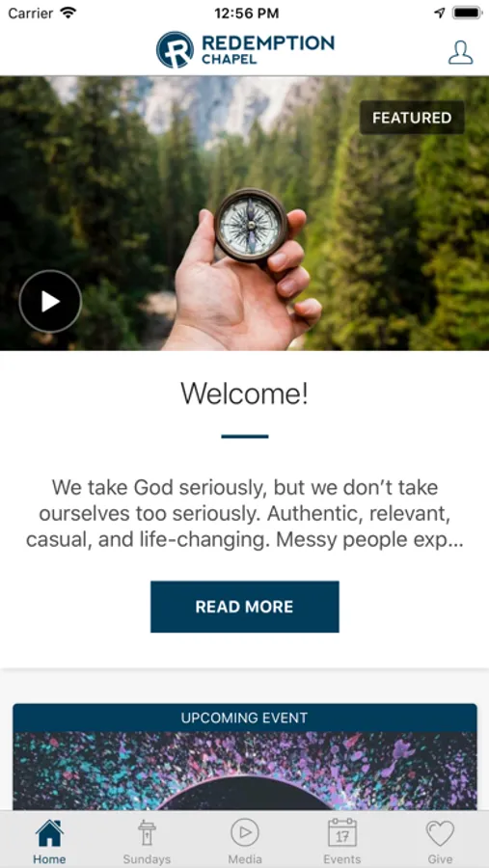This screenshot has height=868, width=489.
Task: Switch to the Sundays tab label
Action: click(147, 859)
